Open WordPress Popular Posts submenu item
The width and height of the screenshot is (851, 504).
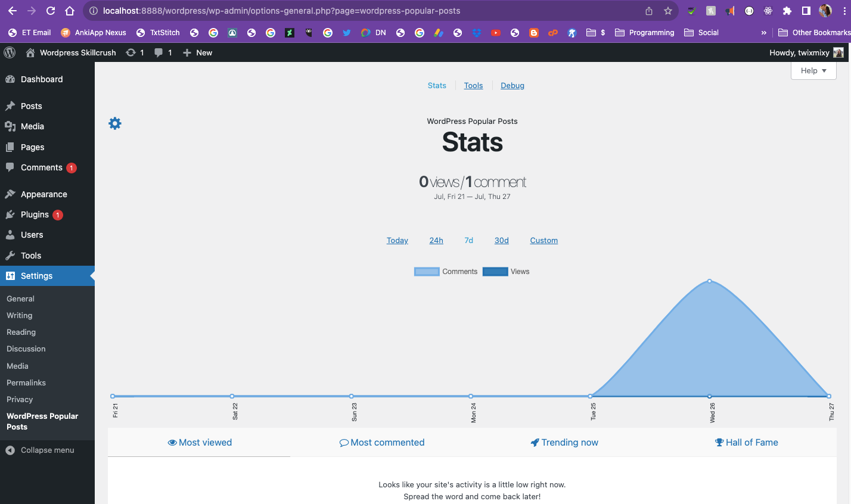point(42,421)
